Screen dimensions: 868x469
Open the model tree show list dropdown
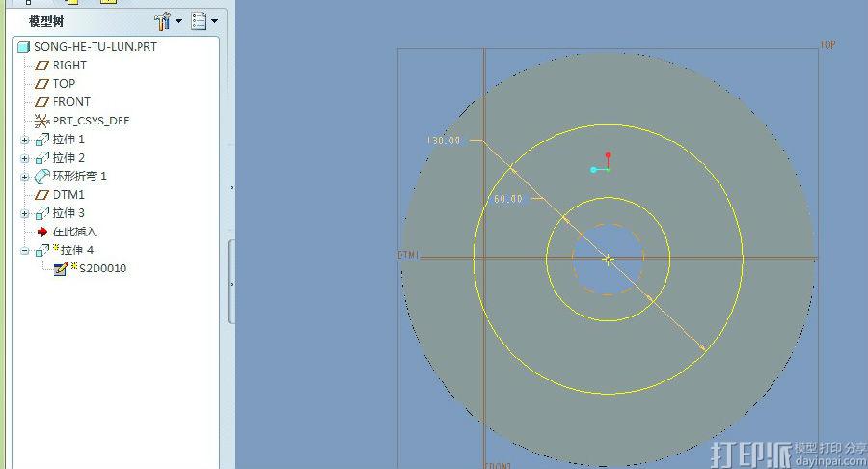pyautogui.click(x=203, y=20)
